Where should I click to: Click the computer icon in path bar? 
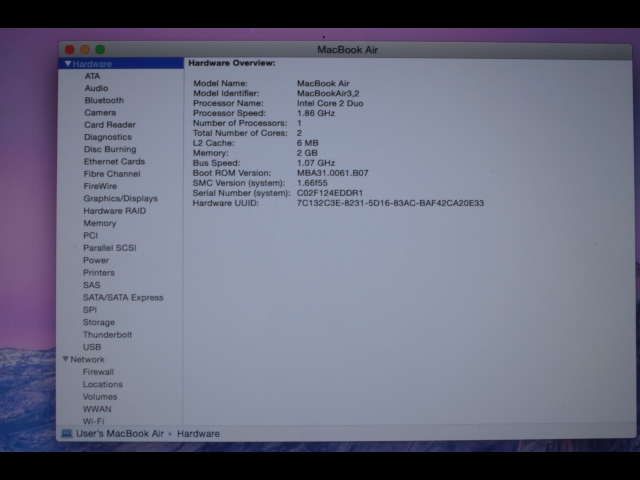click(67, 433)
